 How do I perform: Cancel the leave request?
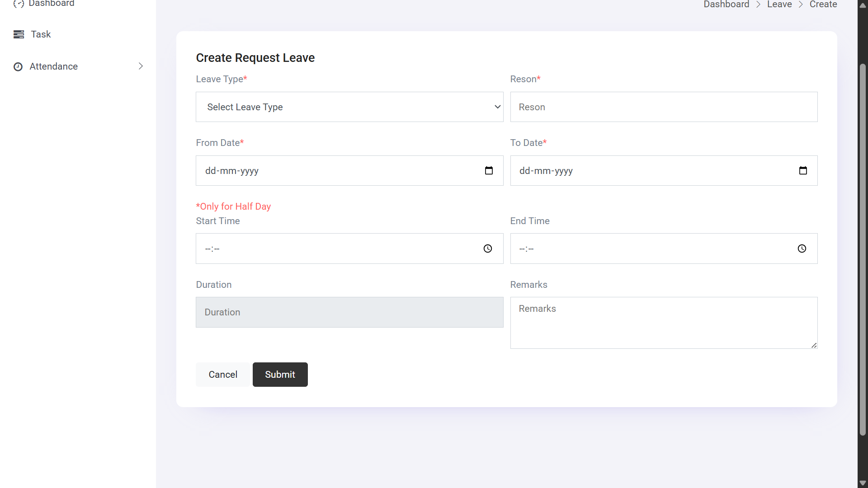click(x=223, y=375)
